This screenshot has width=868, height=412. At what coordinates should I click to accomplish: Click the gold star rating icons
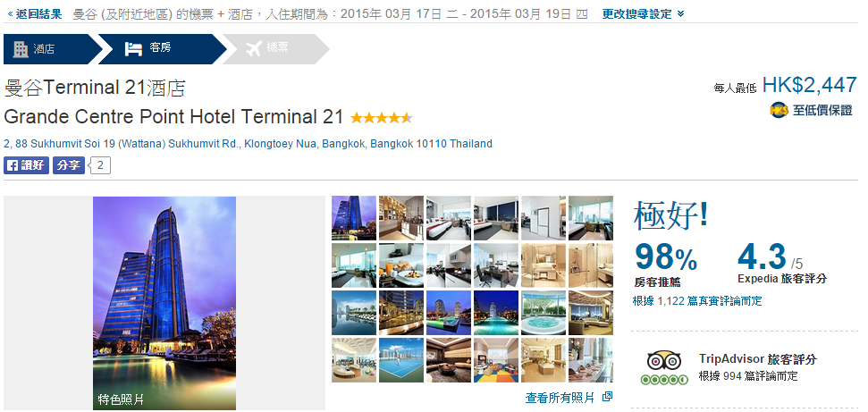(x=382, y=118)
